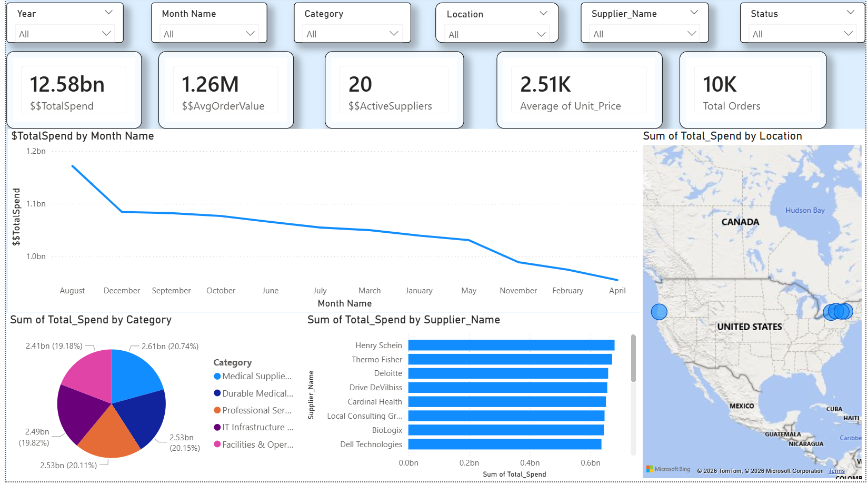Click the Sum of Total_Spend by Supplier_Name title
This screenshot has height=484, width=868.
tap(403, 320)
